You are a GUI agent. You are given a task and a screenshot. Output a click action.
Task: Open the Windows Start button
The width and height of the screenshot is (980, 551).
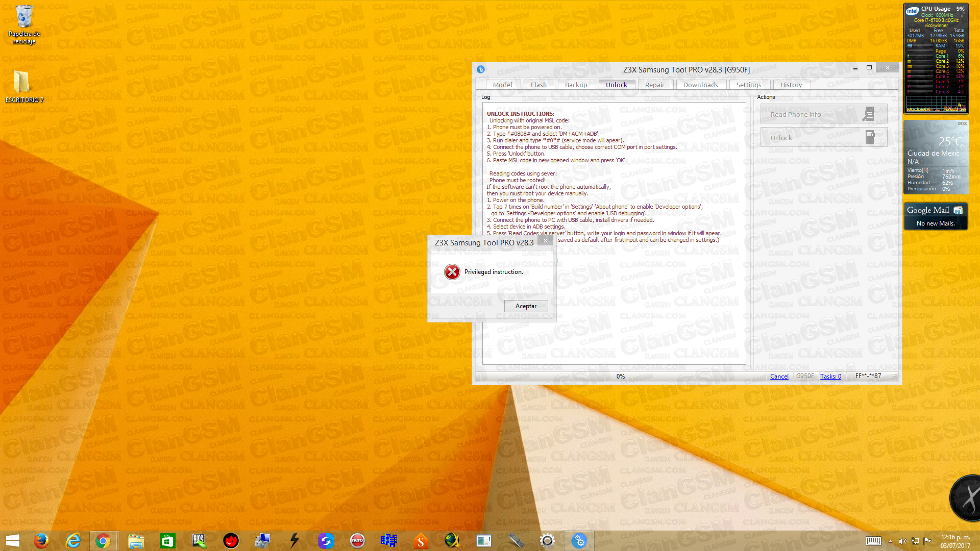[13, 541]
